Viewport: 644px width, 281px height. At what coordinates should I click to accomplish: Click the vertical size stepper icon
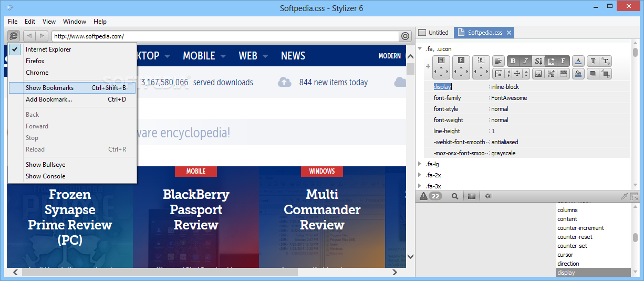(x=526, y=74)
